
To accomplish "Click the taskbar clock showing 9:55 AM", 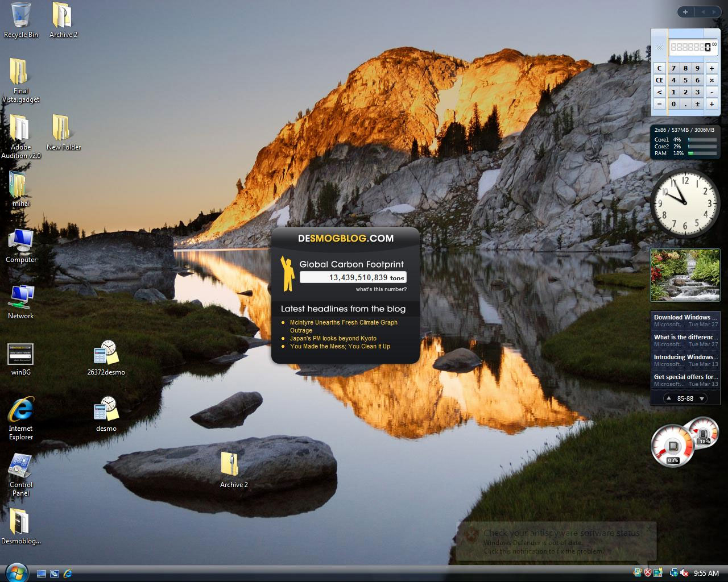I will pyautogui.click(x=706, y=573).
